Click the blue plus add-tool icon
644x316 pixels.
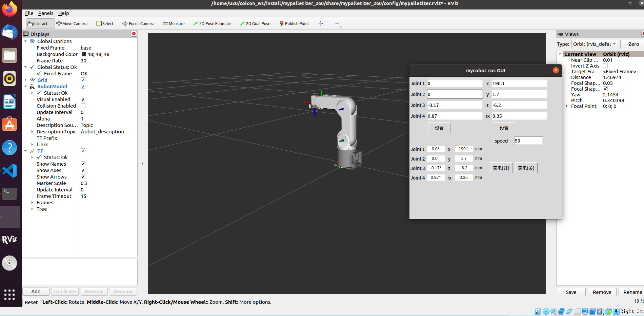321,23
